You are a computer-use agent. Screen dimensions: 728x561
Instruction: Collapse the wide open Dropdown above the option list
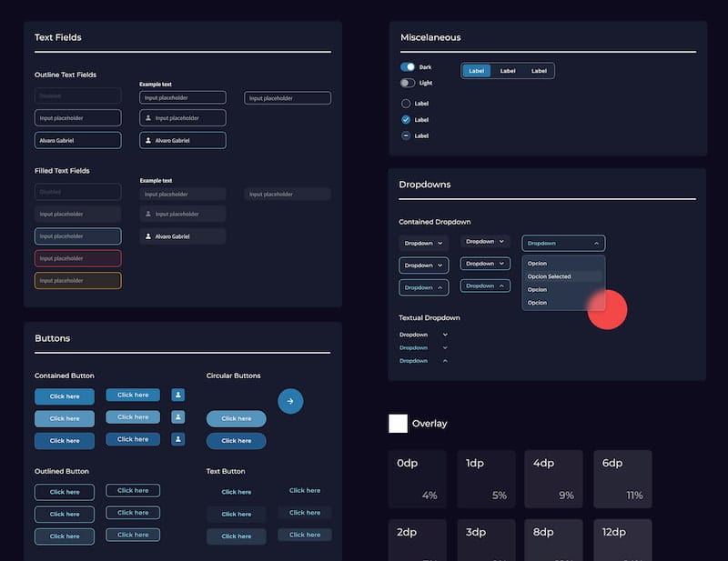click(x=563, y=243)
